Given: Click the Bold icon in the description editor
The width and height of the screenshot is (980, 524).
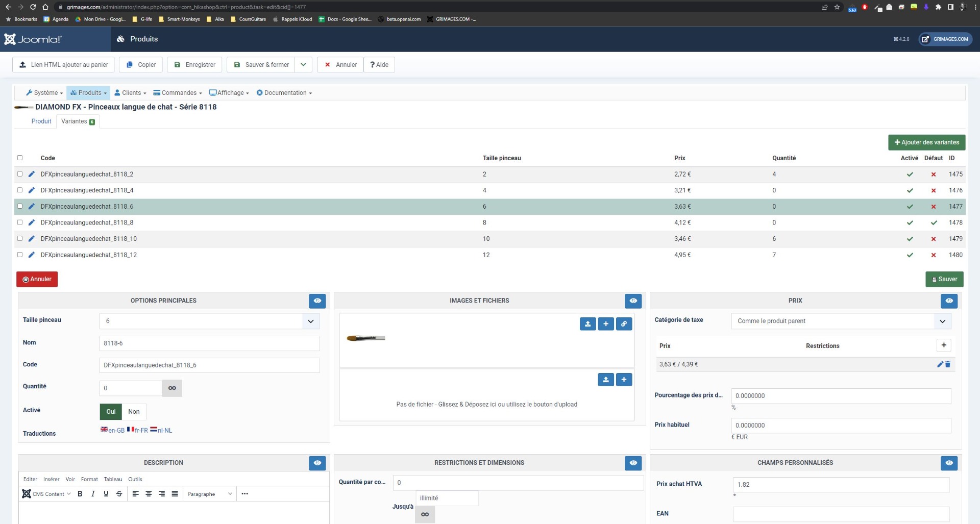Looking at the screenshot, I should click(80, 494).
